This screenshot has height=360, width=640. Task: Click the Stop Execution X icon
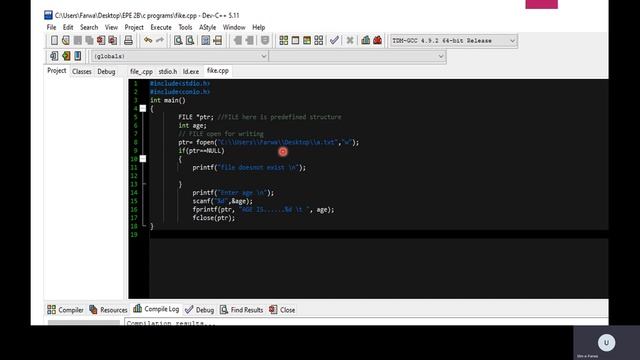click(x=350, y=40)
